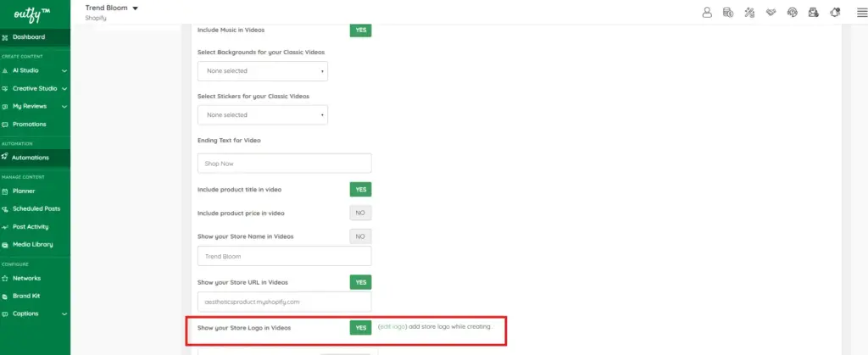Click the Post Activity pulse icon
The height and width of the screenshot is (355, 868).
pyautogui.click(x=5, y=227)
